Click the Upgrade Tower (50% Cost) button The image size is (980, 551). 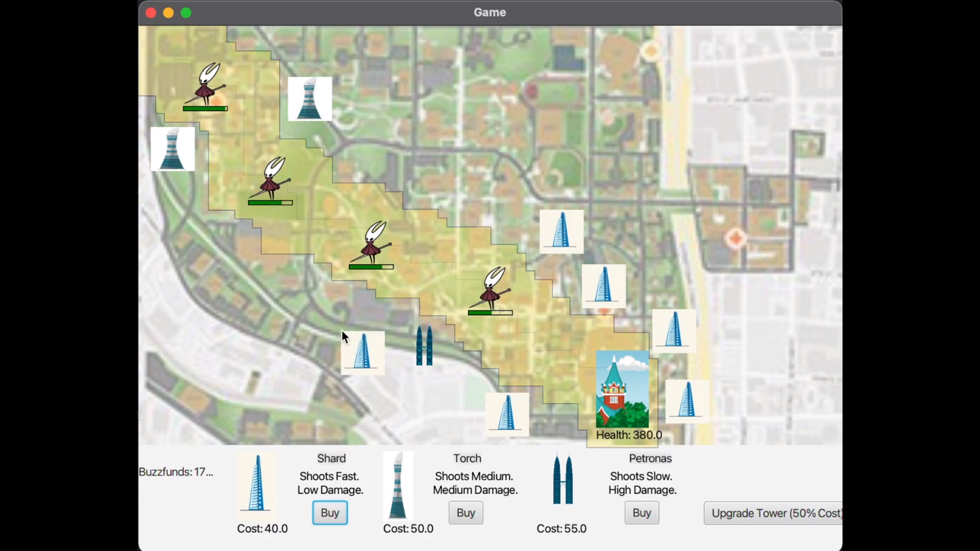(x=774, y=513)
